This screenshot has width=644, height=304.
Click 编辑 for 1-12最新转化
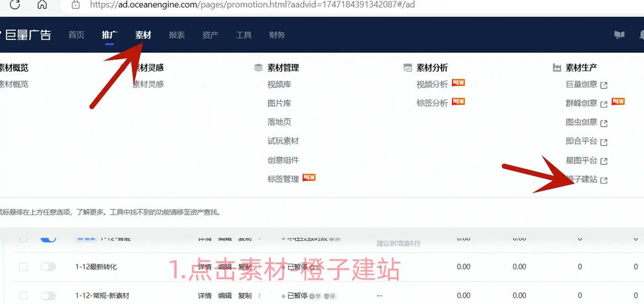225,267
